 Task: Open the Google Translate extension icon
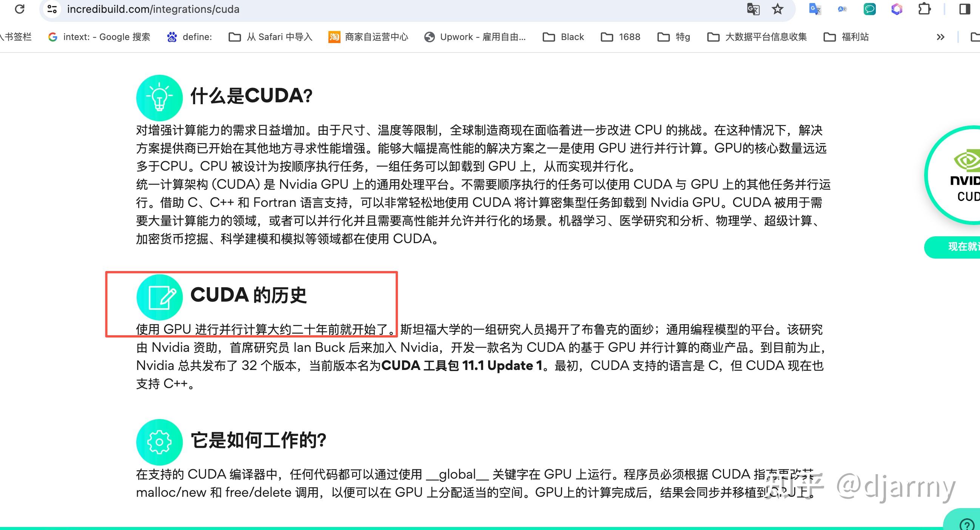815,9
